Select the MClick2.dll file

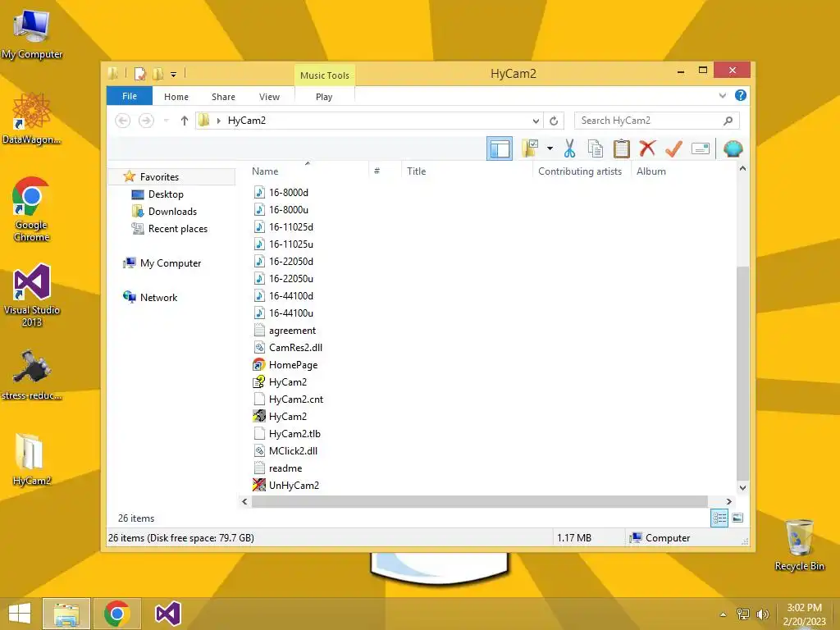[x=293, y=451]
